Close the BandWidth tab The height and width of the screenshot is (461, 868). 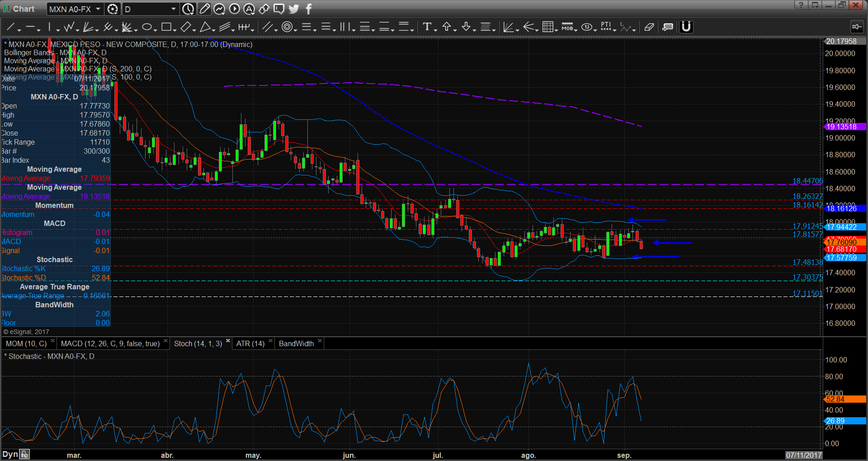pyautogui.click(x=320, y=341)
